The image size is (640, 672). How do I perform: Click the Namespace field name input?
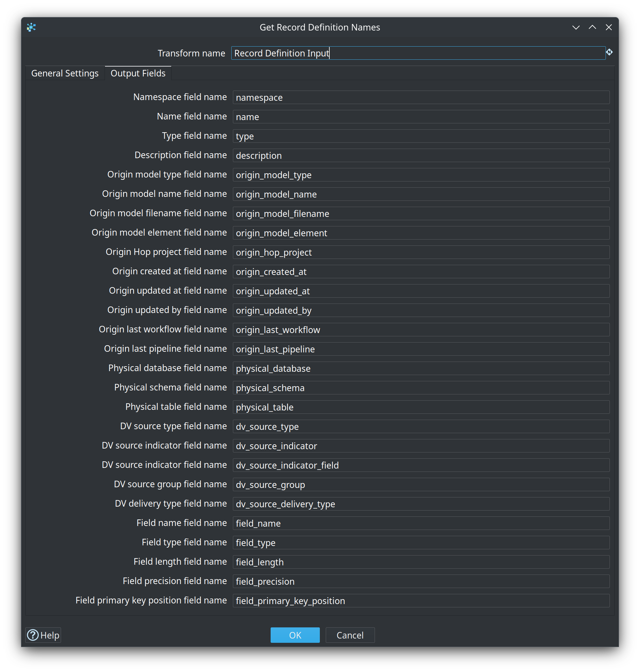pyautogui.click(x=421, y=97)
